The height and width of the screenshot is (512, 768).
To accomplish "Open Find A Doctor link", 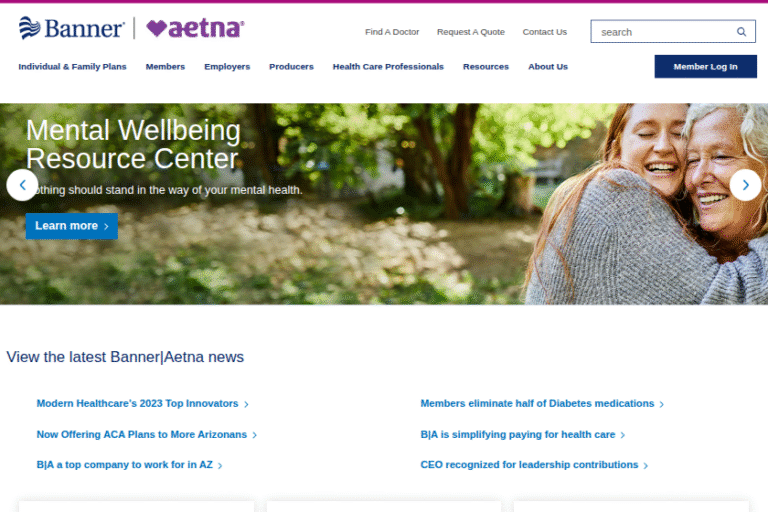I will tap(392, 32).
